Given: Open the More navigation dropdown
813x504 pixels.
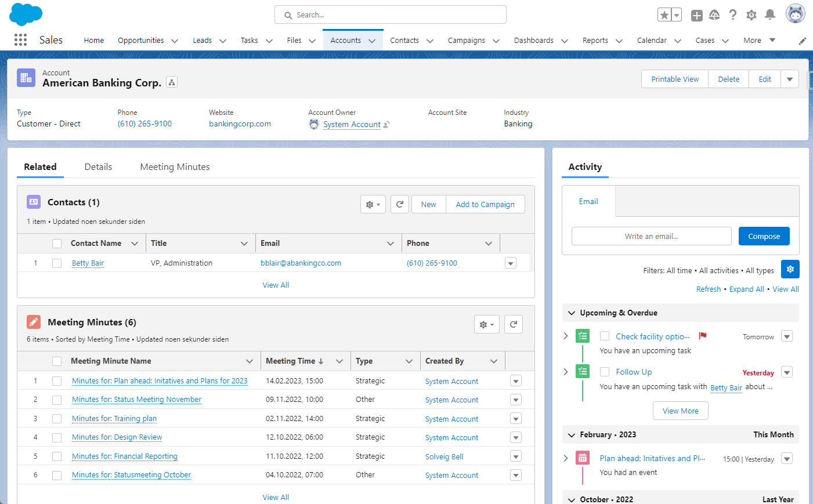Looking at the screenshot, I should [760, 40].
